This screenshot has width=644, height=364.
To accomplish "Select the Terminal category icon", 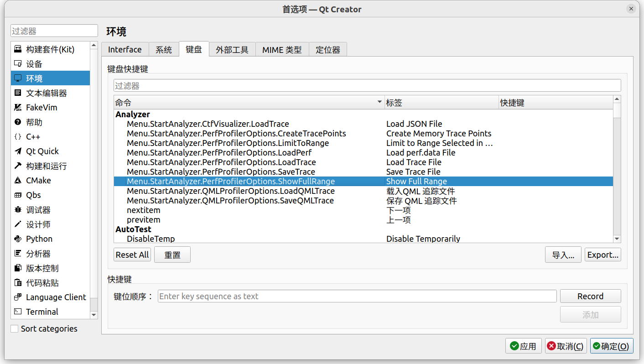I will 18,312.
